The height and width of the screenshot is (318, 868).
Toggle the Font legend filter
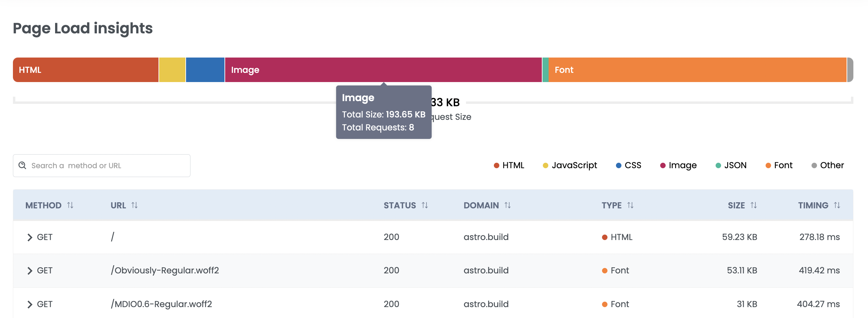779,165
